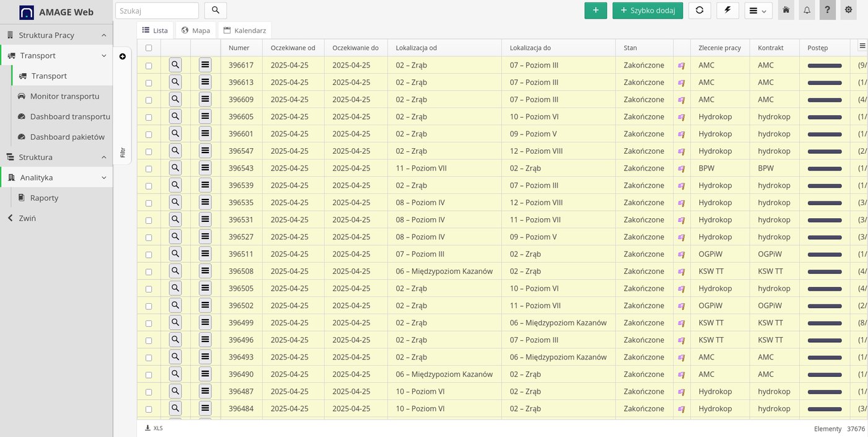Open row menu icon for transport 396613
The height and width of the screenshot is (437, 868).
pos(205,82)
